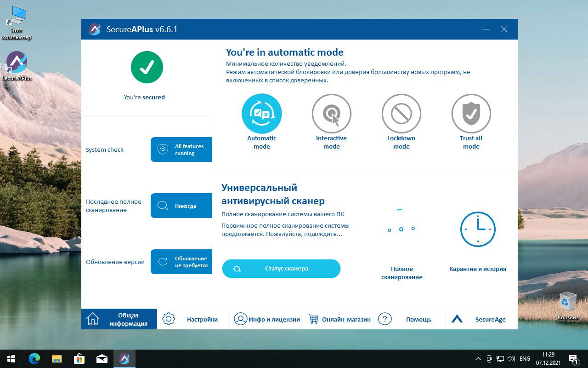The width and height of the screenshot is (588, 368).
Task: Open Онлайн-магазин tab
Action: (x=337, y=319)
